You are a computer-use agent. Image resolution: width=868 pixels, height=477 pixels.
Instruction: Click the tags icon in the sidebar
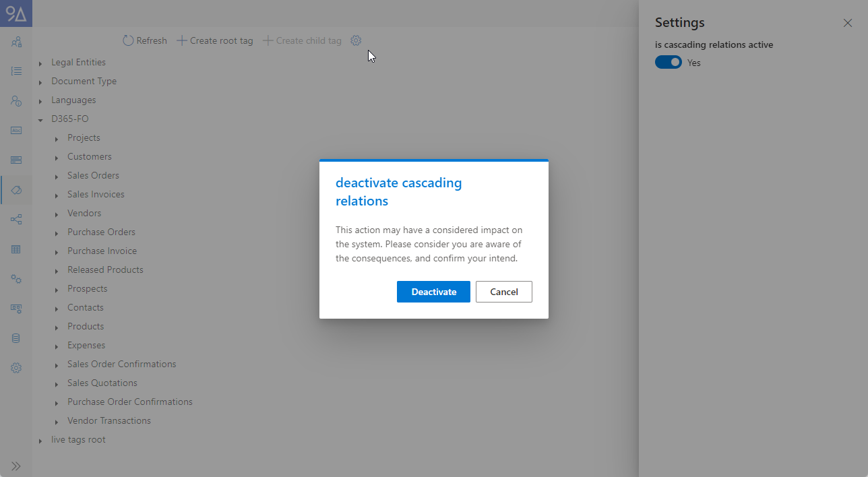(16, 190)
